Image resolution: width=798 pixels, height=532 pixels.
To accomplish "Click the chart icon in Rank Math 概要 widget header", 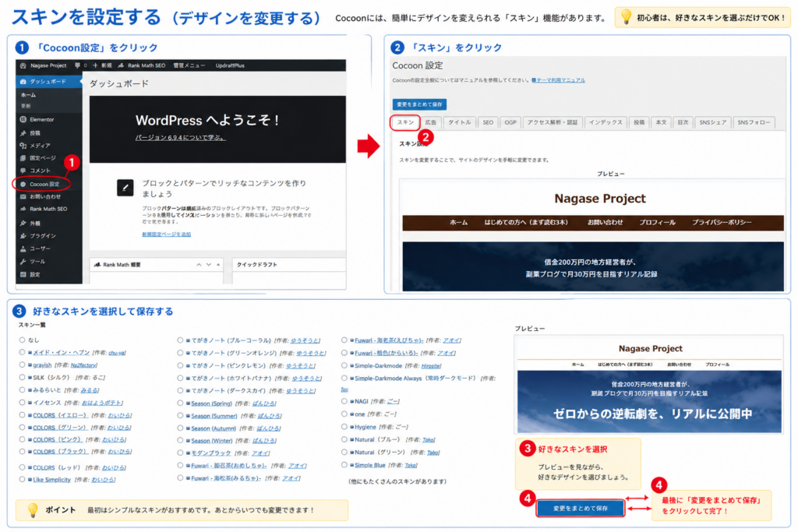I will pos(97,265).
